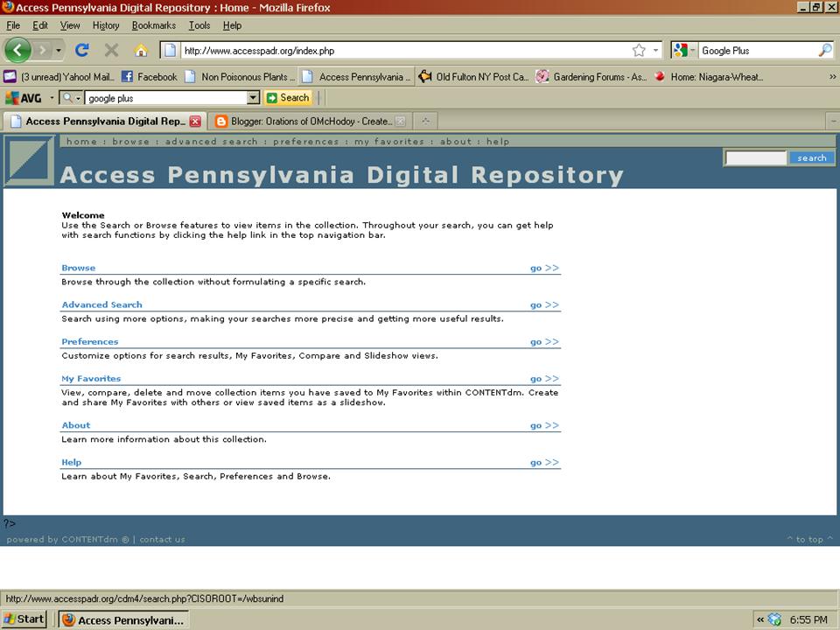Click 'go >>' next to My Favorites
This screenshot has height=630, width=840.
pos(544,379)
